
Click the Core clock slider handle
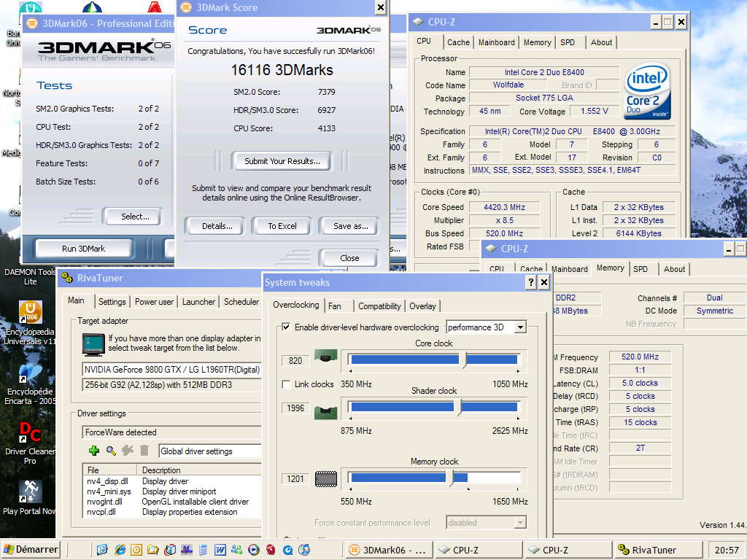coord(463,360)
